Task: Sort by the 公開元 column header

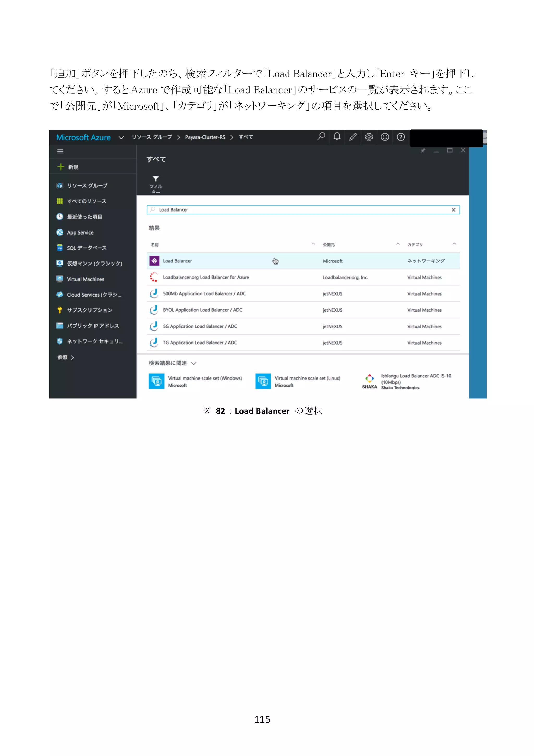Action: (x=328, y=244)
